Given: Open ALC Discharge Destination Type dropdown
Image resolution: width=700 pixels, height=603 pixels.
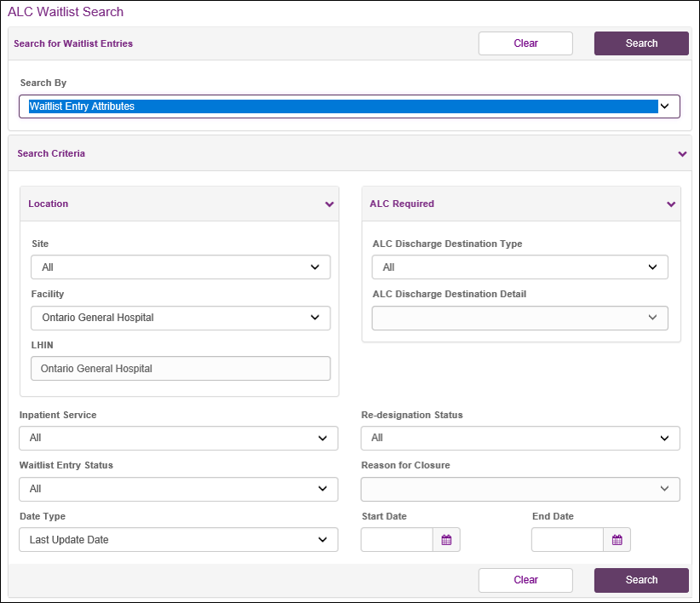Looking at the screenshot, I should pyautogui.click(x=519, y=267).
